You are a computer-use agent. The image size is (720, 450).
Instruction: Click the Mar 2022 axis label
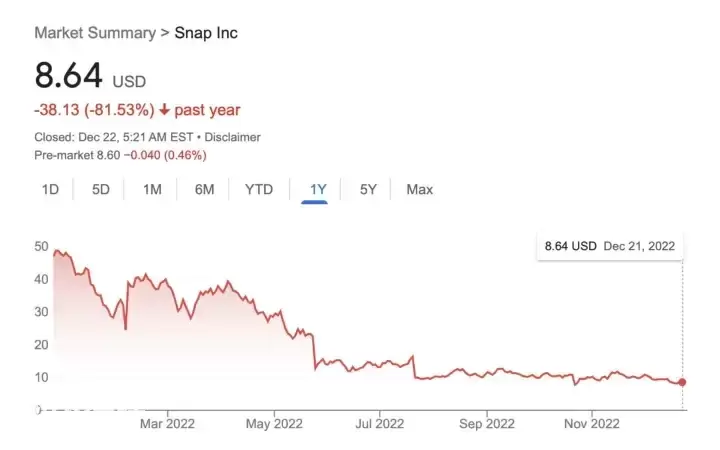168,423
